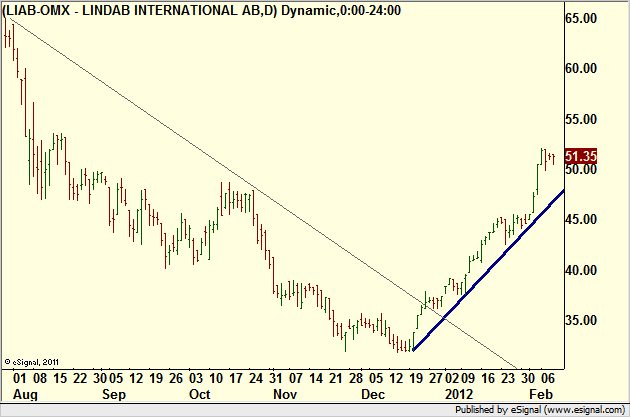Click the chart title LIAB-OMX LINDAB INTERNATIONAL AB
The height and width of the screenshot is (417, 630).
click(x=202, y=10)
